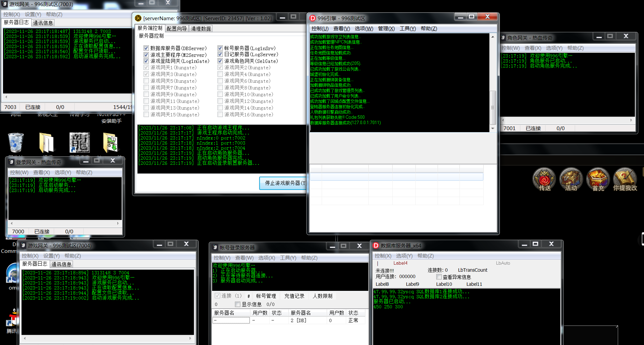The height and width of the screenshot is (345, 644).
Task: Click the empty server name input cell
Action: 231,320
